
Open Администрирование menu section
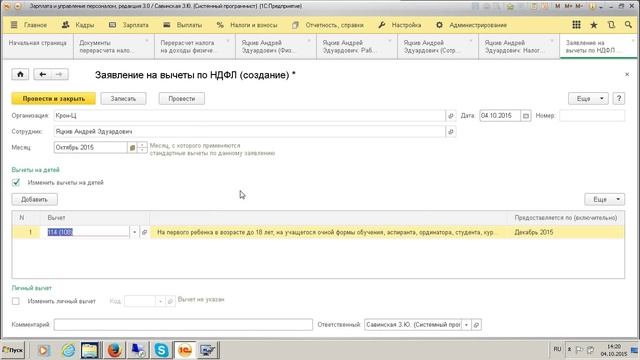point(471,25)
